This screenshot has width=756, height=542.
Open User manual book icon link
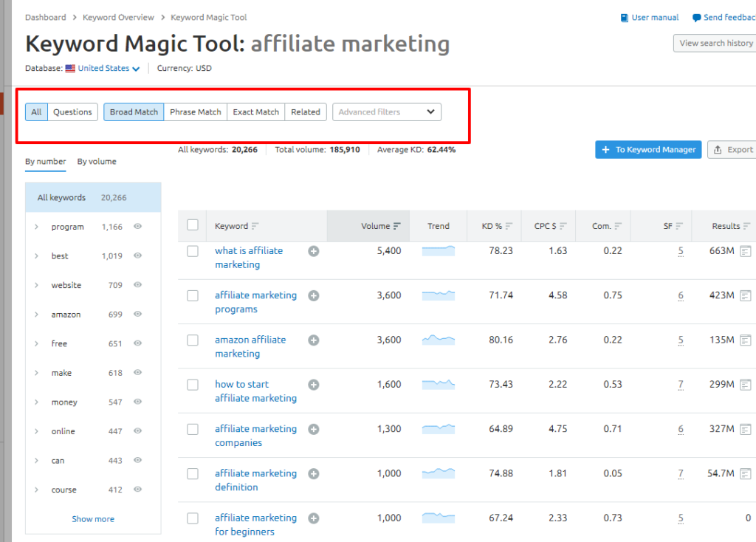(x=625, y=18)
